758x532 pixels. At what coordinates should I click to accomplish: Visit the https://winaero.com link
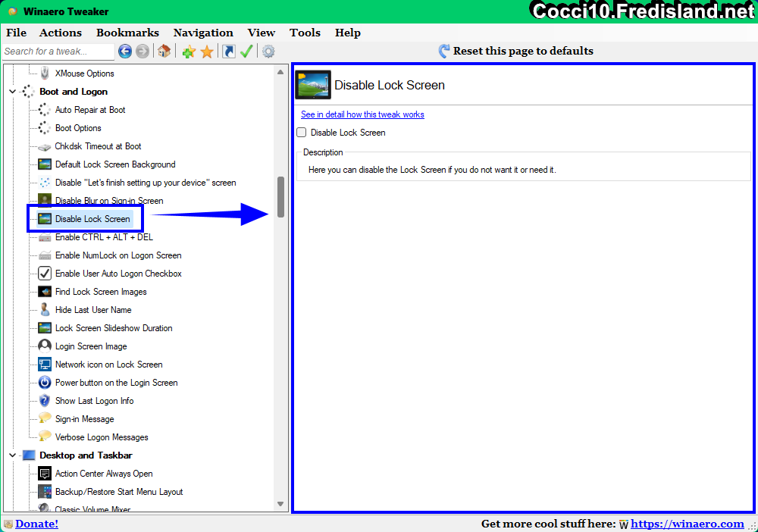[688, 524]
